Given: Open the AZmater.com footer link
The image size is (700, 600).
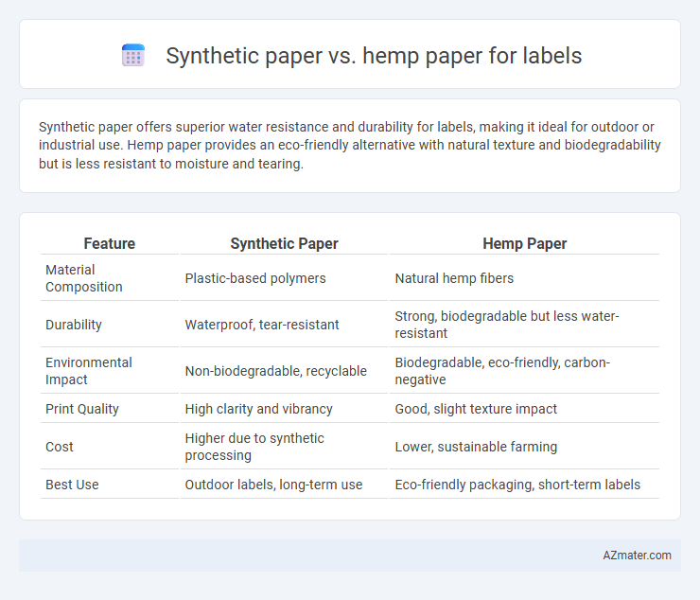Looking at the screenshot, I should coord(637,555).
